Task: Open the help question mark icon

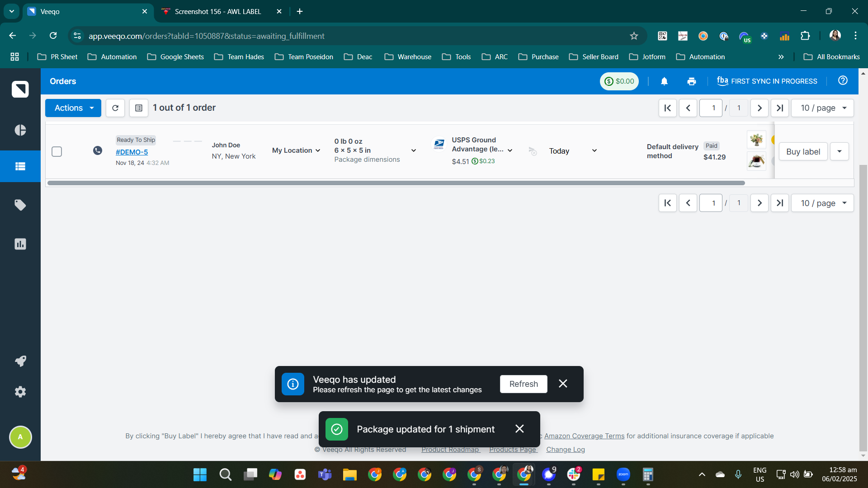Action: tap(843, 80)
